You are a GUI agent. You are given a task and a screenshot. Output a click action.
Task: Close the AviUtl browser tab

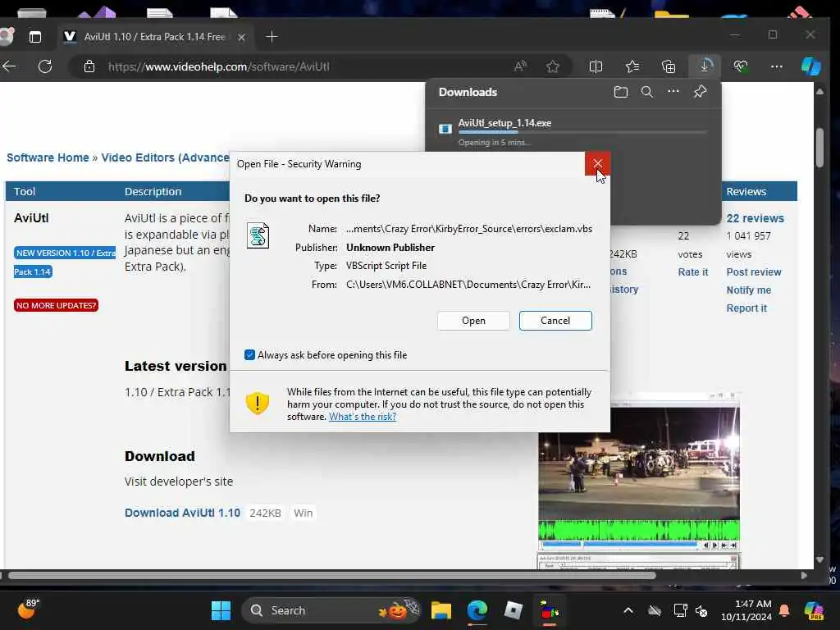pyautogui.click(x=241, y=37)
